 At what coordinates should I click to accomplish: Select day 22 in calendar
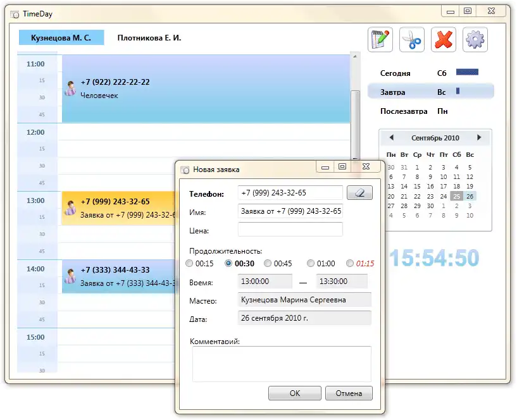click(x=417, y=196)
